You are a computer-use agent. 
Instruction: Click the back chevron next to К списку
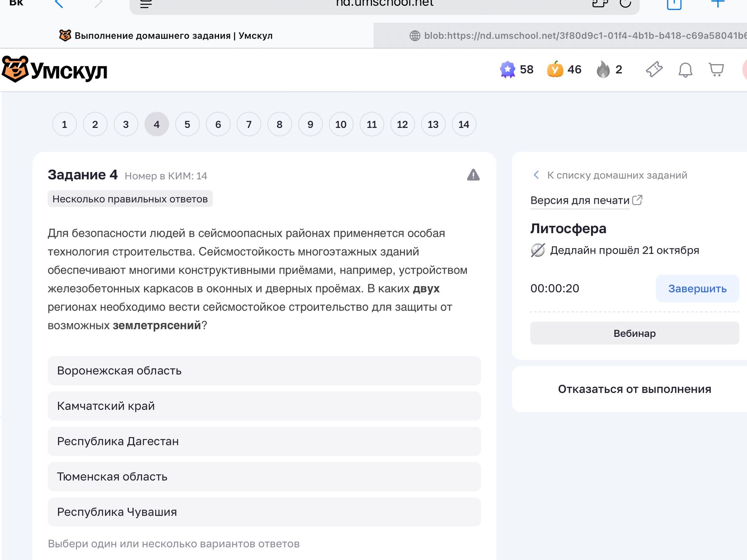point(536,175)
